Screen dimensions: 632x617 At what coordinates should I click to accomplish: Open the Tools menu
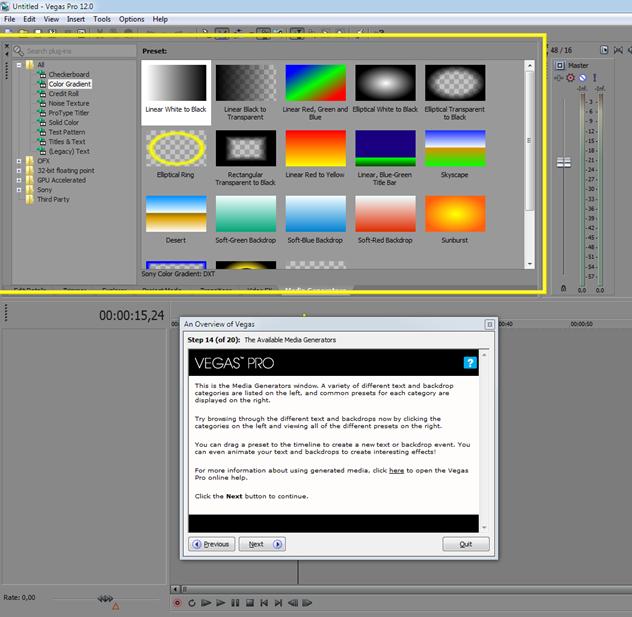coord(102,19)
